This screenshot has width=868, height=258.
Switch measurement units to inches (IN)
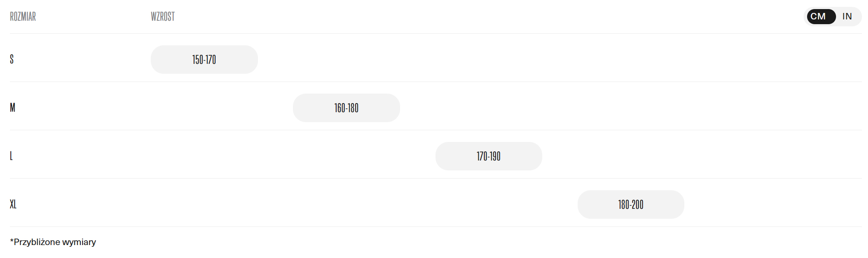coord(847,16)
